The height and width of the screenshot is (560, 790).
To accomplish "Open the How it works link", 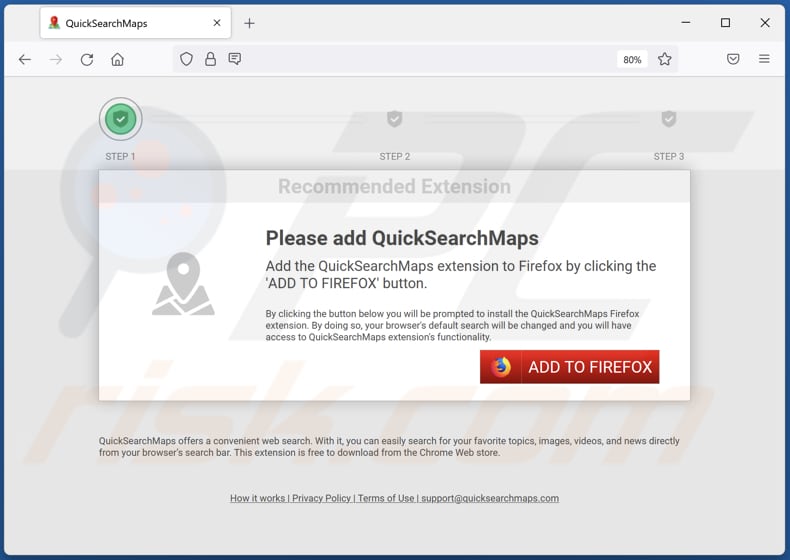I will point(257,498).
